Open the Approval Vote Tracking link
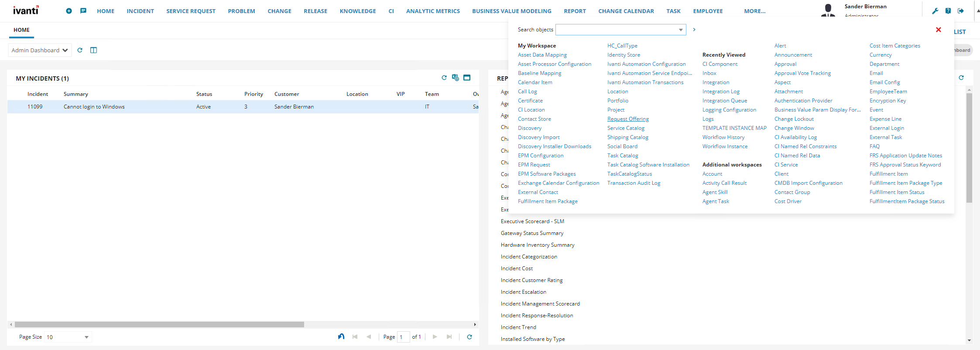The image size is (980, 350). [802, 73]
